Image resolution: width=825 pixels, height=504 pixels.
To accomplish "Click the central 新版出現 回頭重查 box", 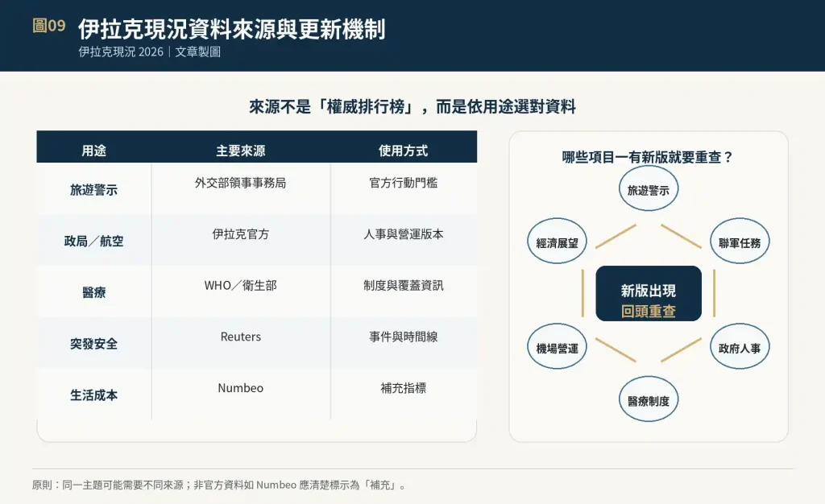I will coord(649,293).
